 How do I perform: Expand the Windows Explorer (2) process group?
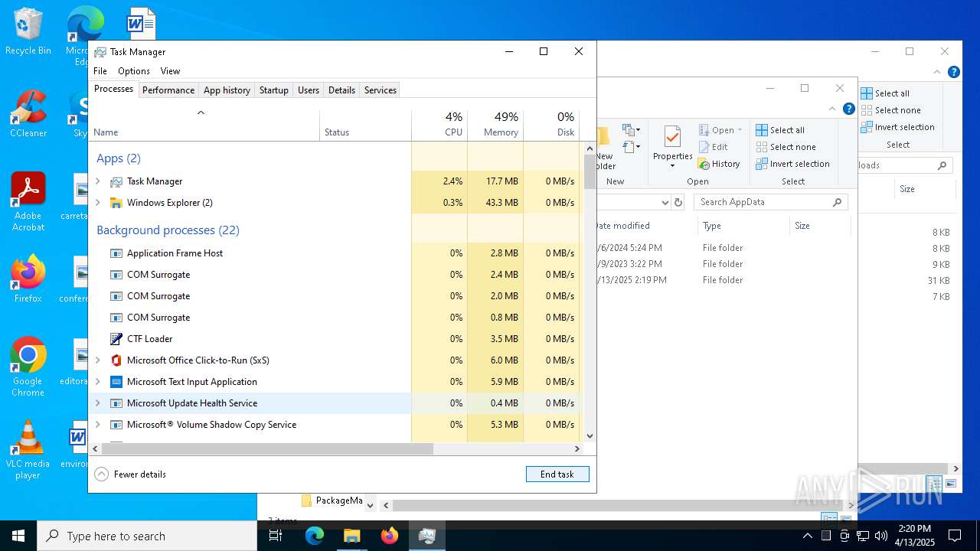click(x=97, y=203)
